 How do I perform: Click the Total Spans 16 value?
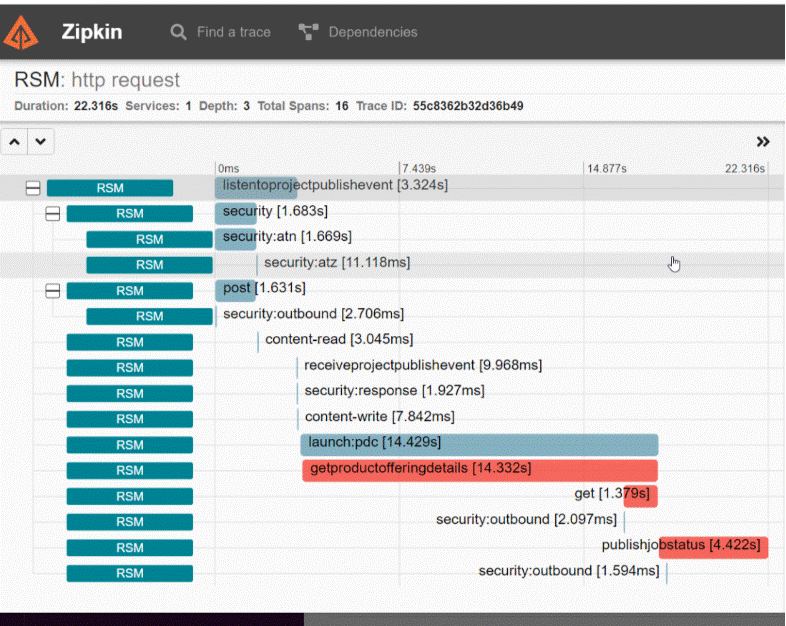point(342,106)
